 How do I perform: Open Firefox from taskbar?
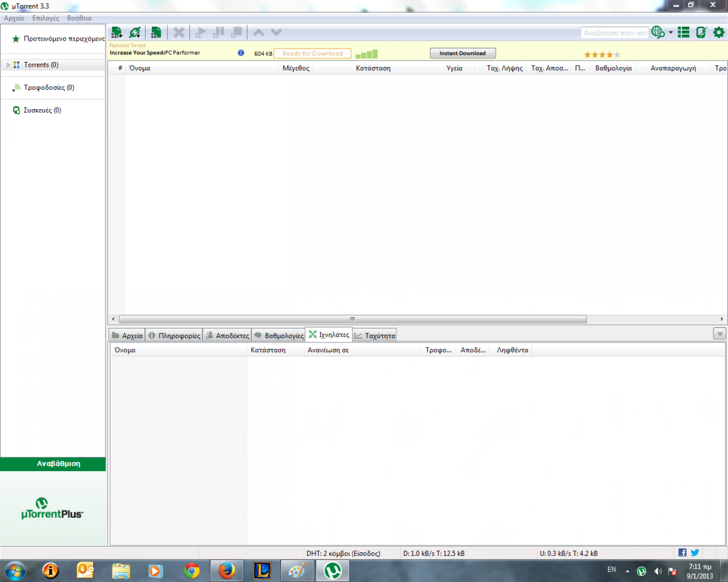(227, 570)
